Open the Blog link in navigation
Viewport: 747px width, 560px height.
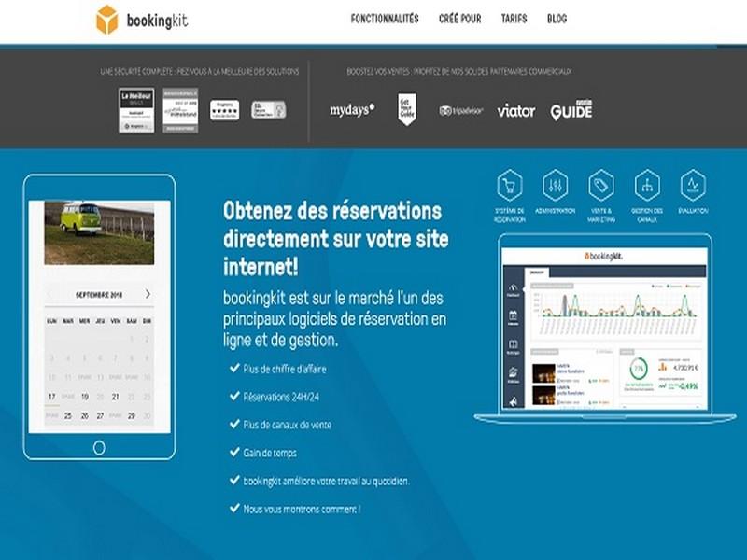coord(557,19)
